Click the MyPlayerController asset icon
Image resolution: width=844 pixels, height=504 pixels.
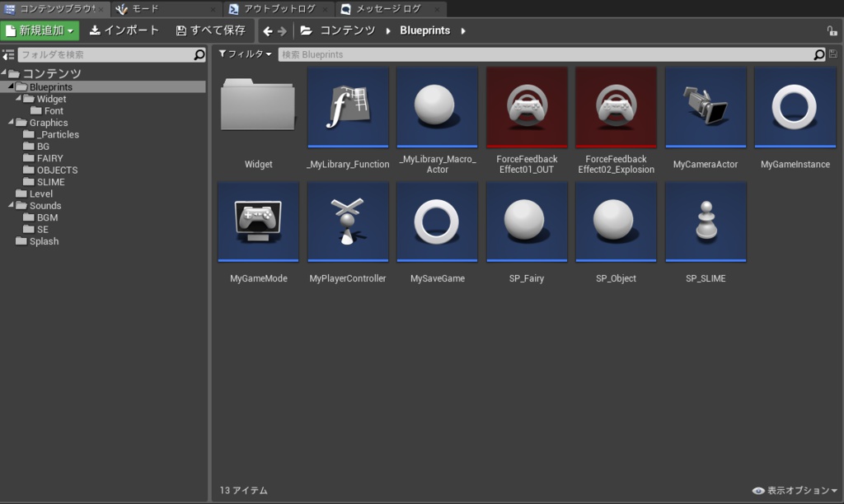[348, 222]
